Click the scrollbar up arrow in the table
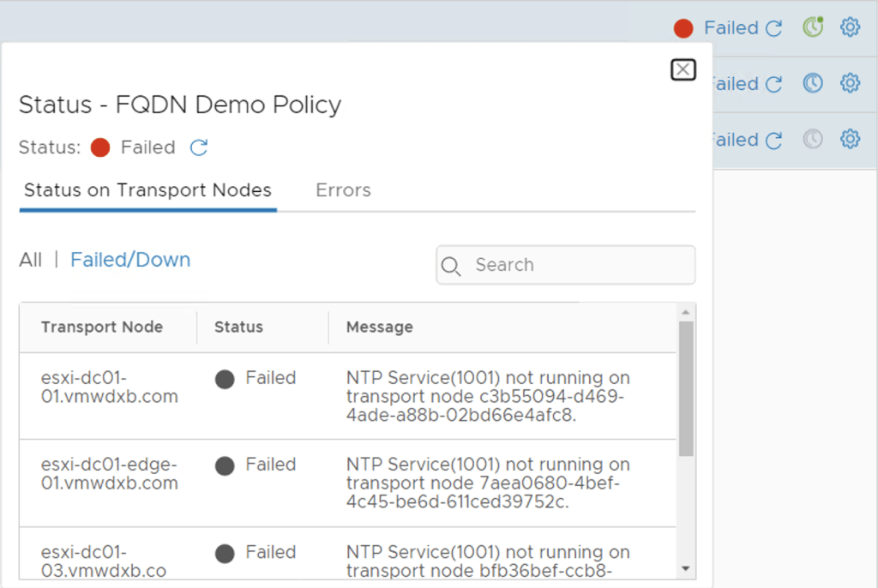 (x=686, y=312)
